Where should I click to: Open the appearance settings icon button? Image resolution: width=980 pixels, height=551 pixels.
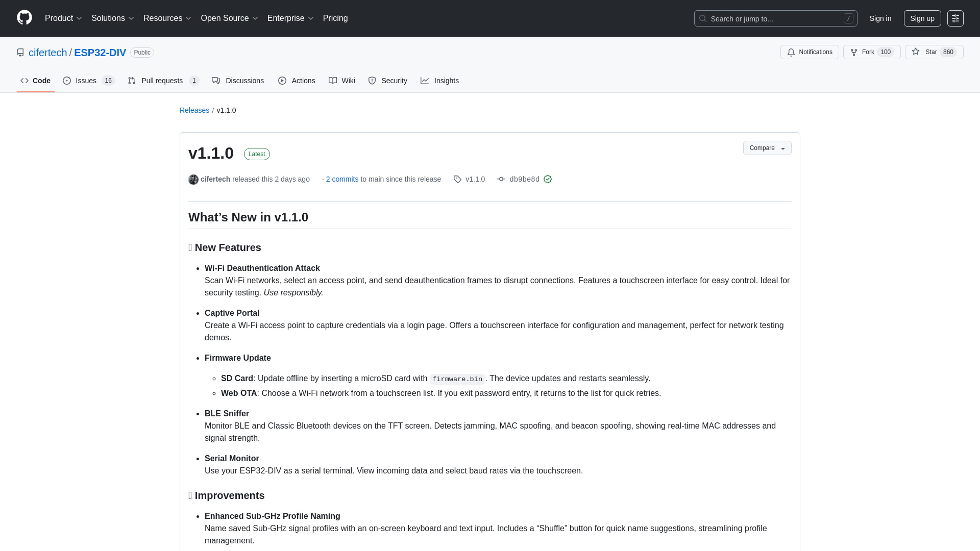(955, 18)
